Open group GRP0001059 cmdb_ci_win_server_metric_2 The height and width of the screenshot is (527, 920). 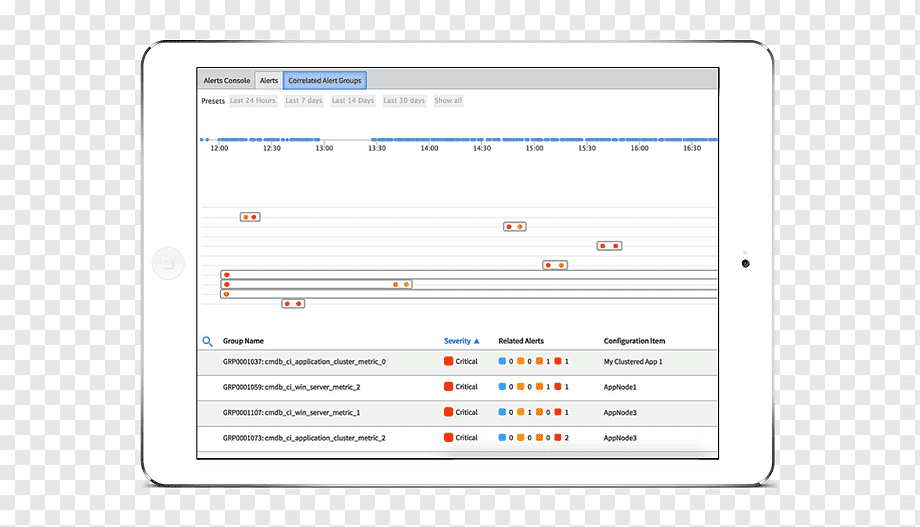point(292,387)
